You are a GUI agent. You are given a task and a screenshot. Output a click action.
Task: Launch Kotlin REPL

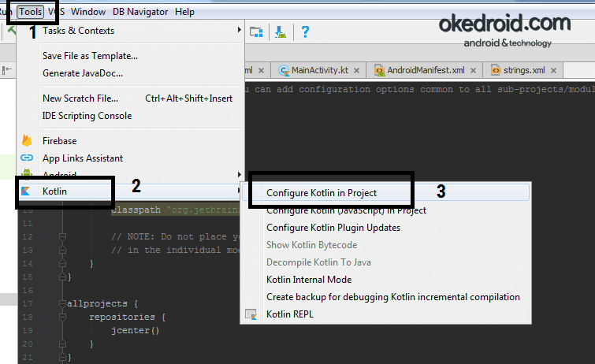pyautogui.click(x=385, y=314)
